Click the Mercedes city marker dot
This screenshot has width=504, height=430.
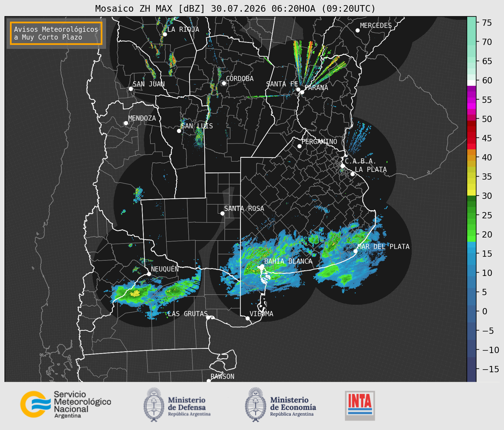coord(358,31)
